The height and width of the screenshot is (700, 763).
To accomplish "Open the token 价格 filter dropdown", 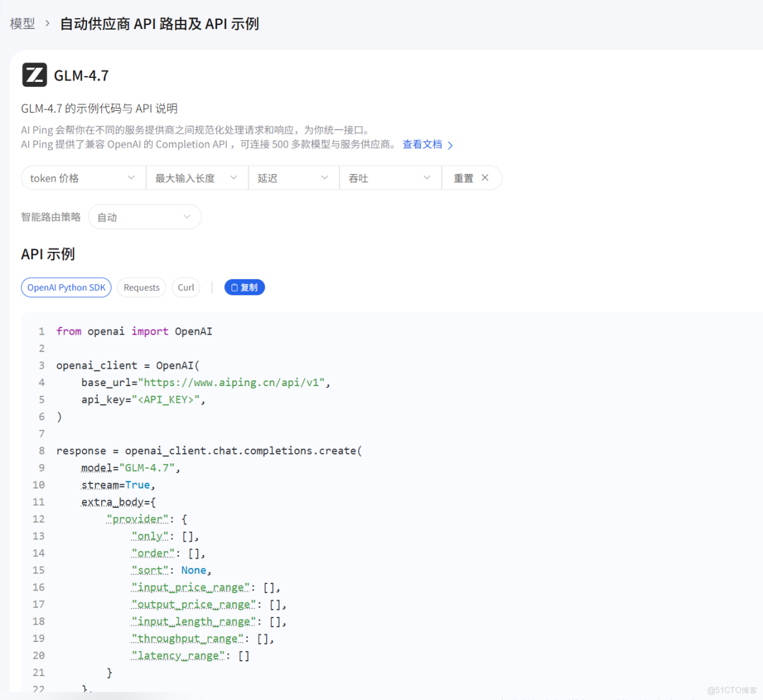I will tap(82, 177).
